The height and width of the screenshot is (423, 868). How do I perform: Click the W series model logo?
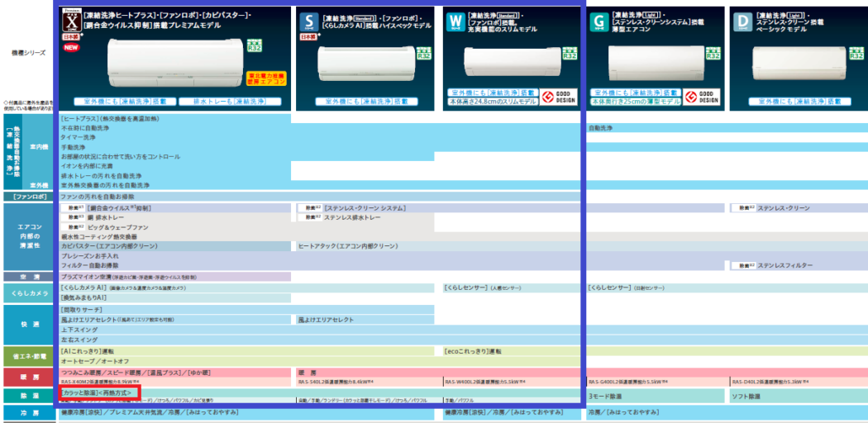pyautogui.click(x=455, y=22)
